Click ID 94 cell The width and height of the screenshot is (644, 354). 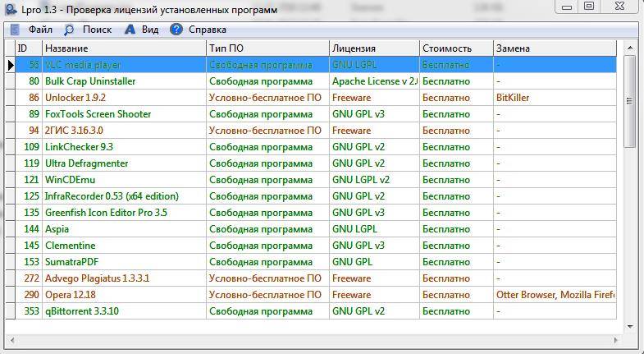click(29, 131)
